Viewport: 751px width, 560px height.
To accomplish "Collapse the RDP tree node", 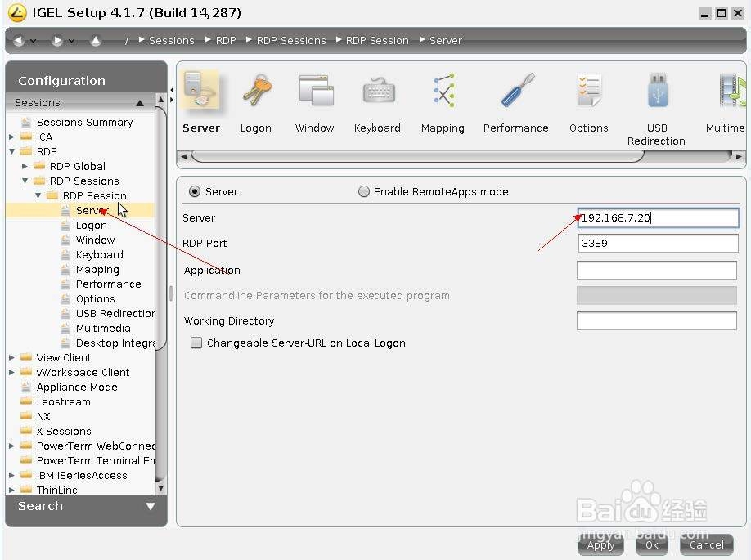I will pyautogui.click(x=12, y=152).
